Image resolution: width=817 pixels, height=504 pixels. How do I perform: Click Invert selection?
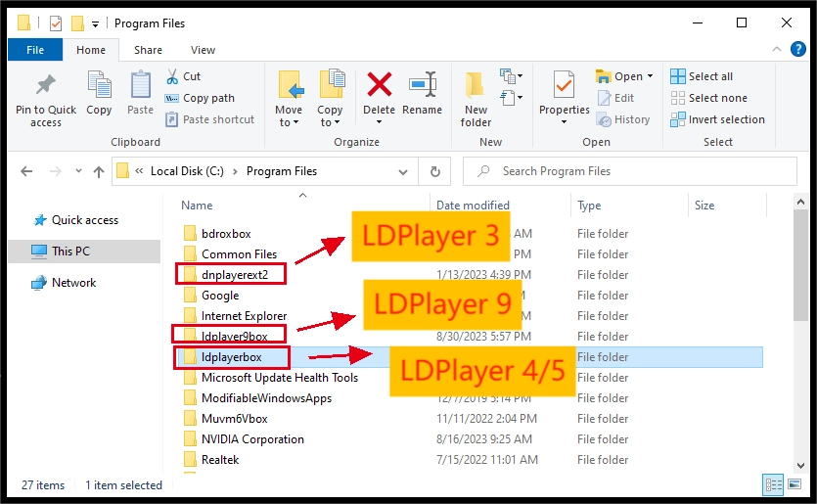717,119
